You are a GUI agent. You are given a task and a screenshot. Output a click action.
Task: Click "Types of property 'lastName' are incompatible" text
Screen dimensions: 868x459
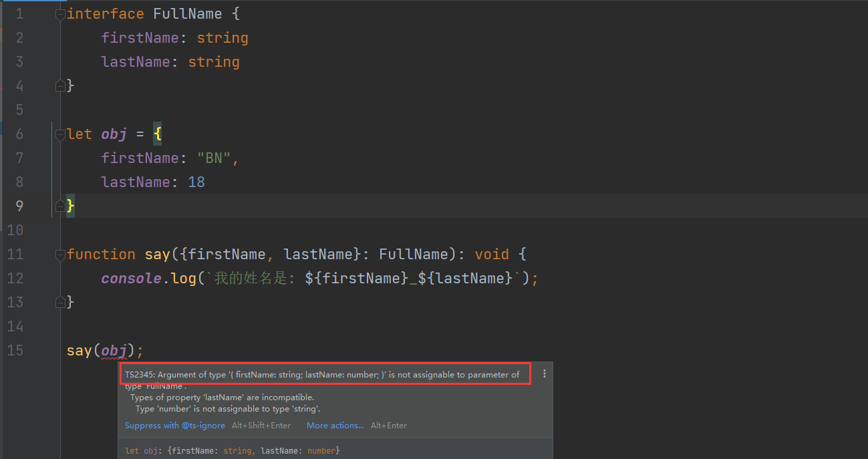pyautogui.click(x=222, y=398)
